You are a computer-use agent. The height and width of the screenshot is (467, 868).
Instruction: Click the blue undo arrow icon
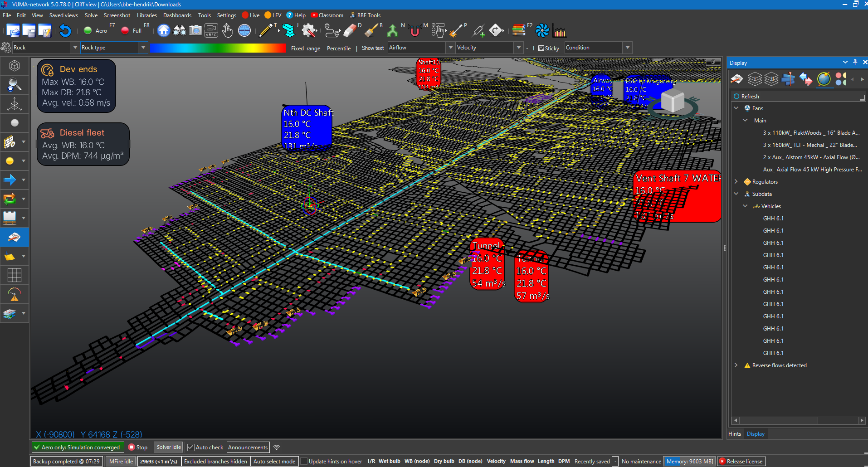[65, 31]
